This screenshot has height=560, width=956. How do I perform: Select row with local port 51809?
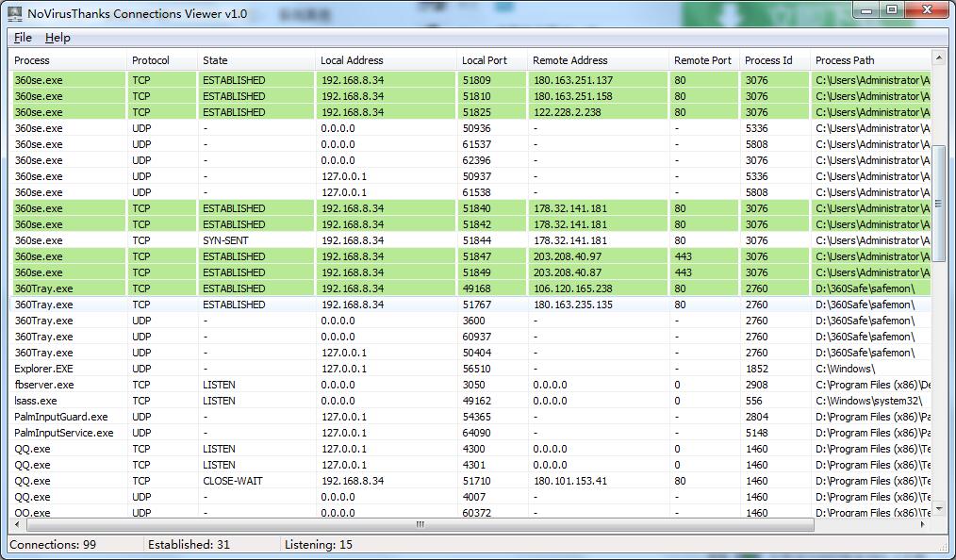(470, 80)
